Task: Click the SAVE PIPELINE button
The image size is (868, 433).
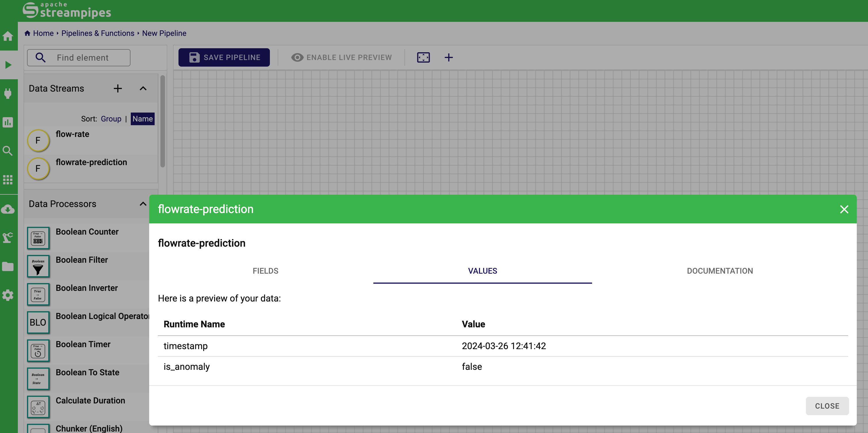Action: [224, 57]
